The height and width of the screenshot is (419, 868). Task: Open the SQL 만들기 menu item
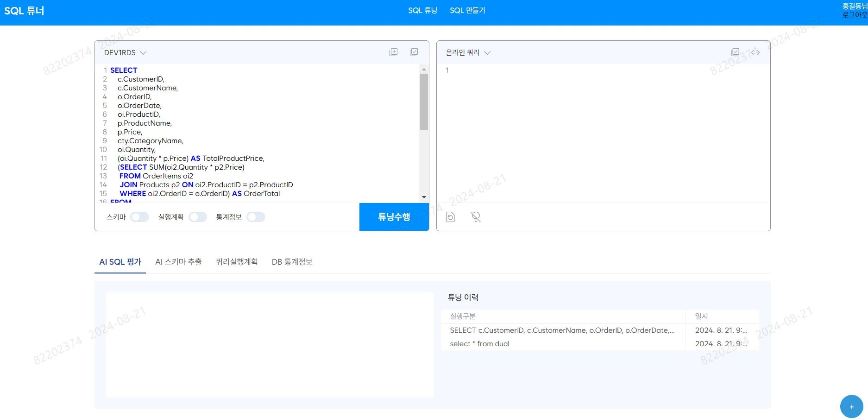pos(467,10)
